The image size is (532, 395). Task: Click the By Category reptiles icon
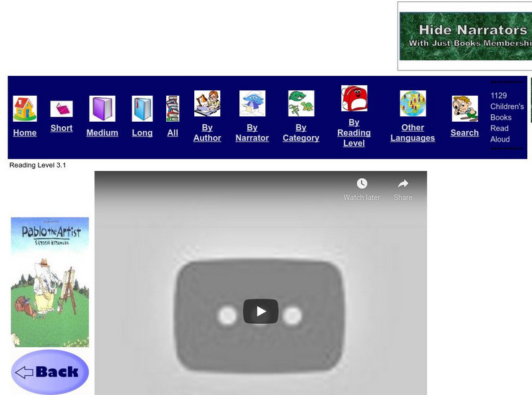(x=301, y=104)
